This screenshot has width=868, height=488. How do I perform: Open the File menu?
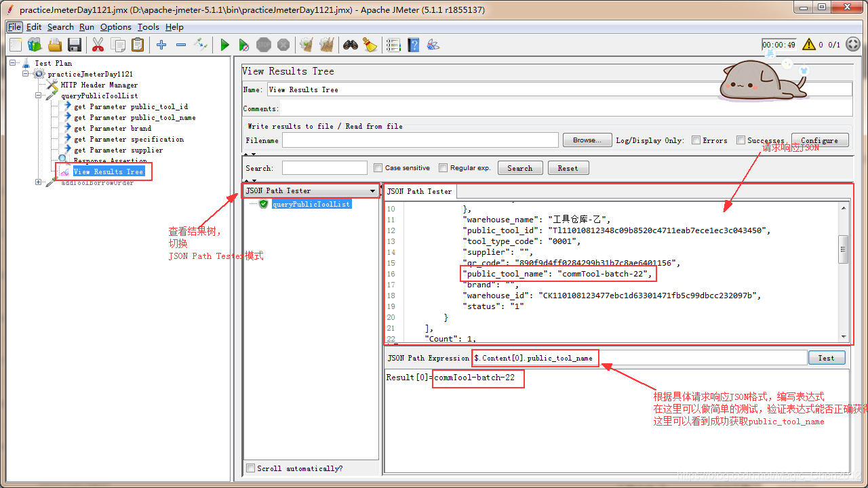tap(14, 27)
